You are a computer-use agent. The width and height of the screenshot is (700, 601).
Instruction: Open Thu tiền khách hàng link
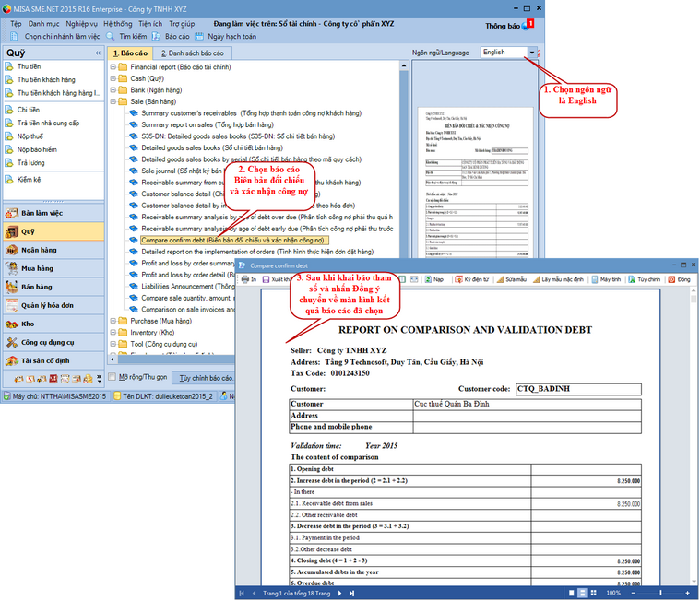click(46, 80)
